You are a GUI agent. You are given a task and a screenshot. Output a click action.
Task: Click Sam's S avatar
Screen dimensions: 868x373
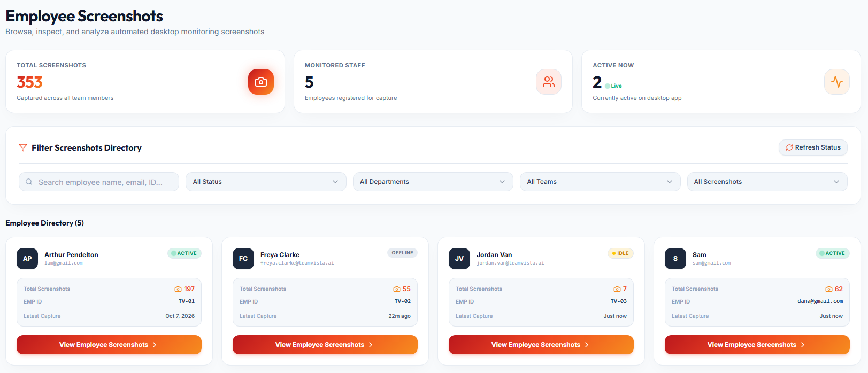675,259
